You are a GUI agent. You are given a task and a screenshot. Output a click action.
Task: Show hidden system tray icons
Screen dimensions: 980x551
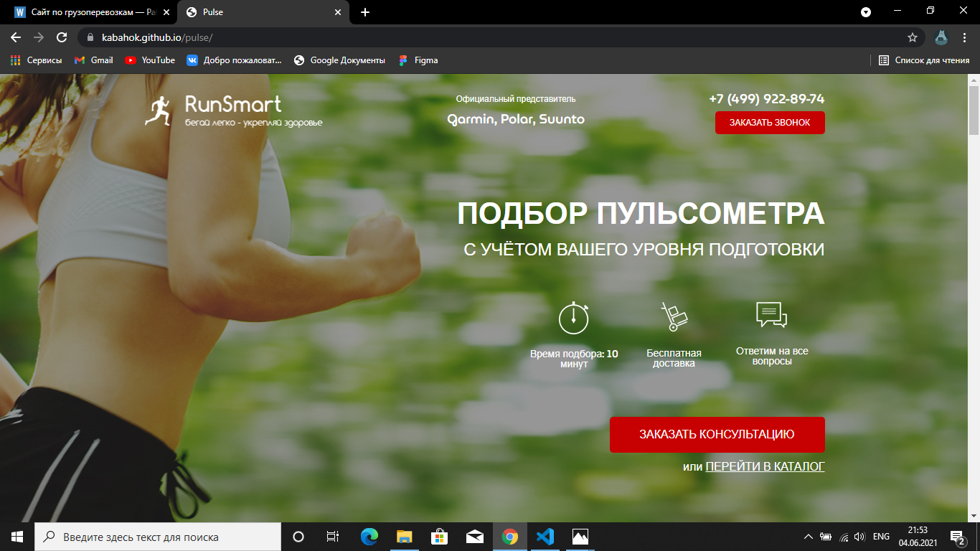(809, 537)
